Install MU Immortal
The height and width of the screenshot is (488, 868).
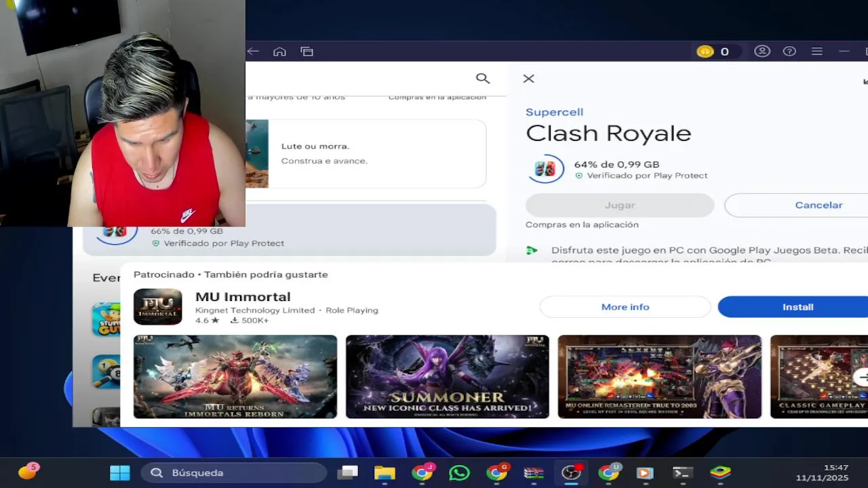793,307
